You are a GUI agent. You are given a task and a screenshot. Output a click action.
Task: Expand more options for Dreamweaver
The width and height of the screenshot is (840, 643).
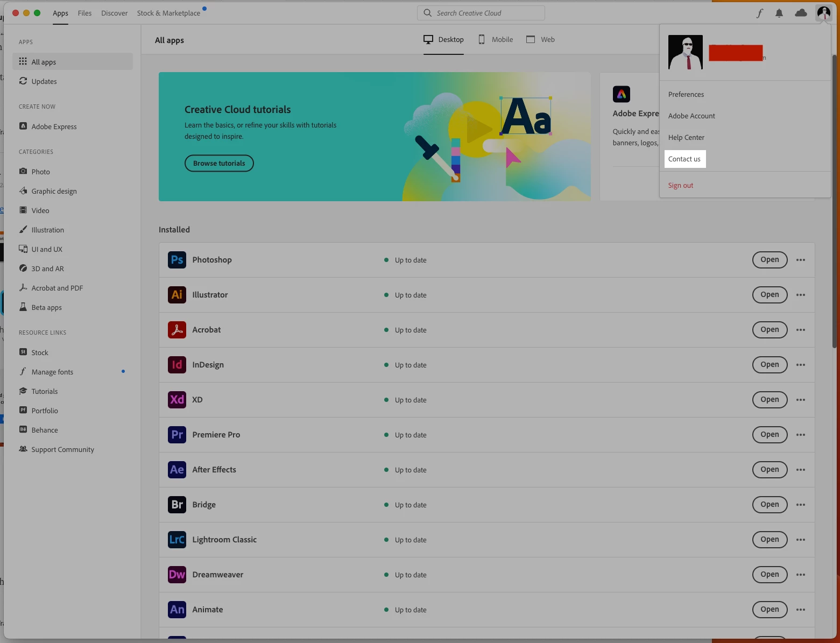[x=801, y=575]
